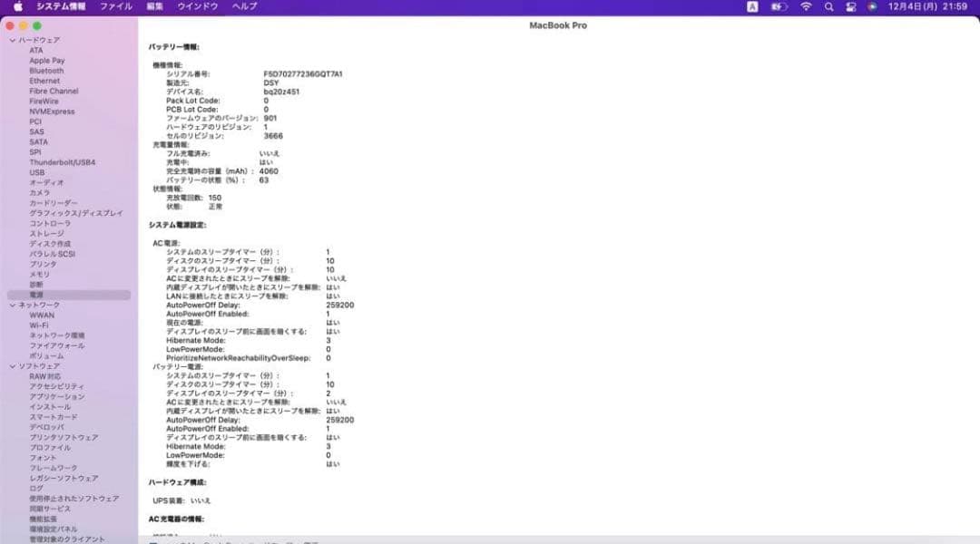The height and width of the screenshot is (544, 980).
Task: Select Bluetooth in the sidebar
Action: click(x=46, y=71)
